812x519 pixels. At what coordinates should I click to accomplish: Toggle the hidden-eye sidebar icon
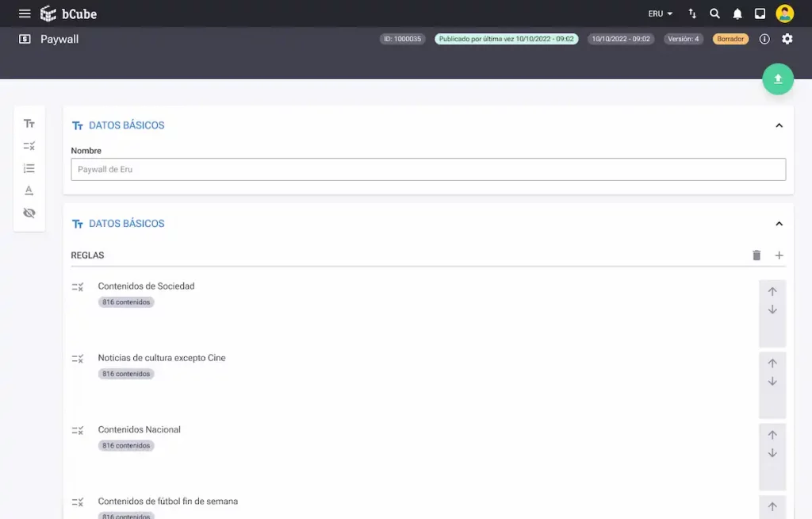coord(29,213)
